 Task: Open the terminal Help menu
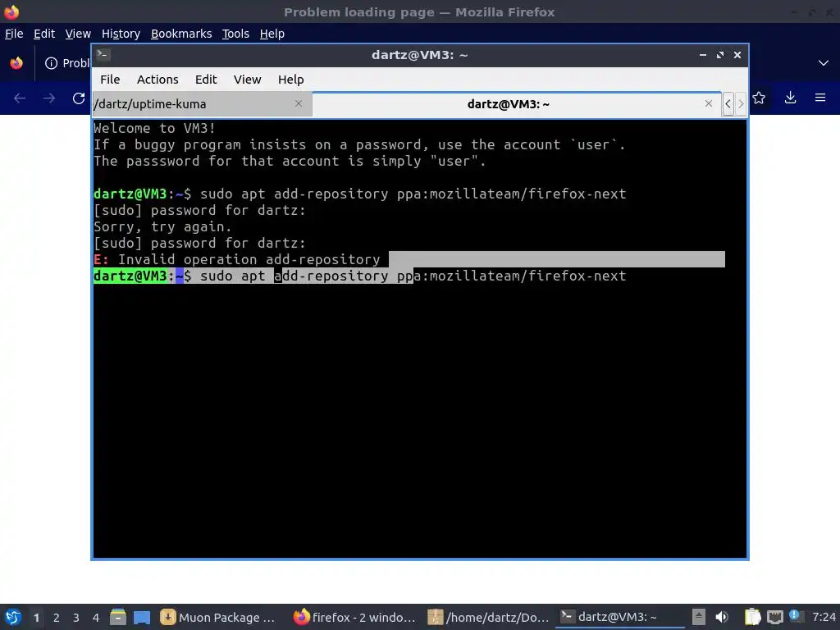pyautogui.click(x=291, y=80)
